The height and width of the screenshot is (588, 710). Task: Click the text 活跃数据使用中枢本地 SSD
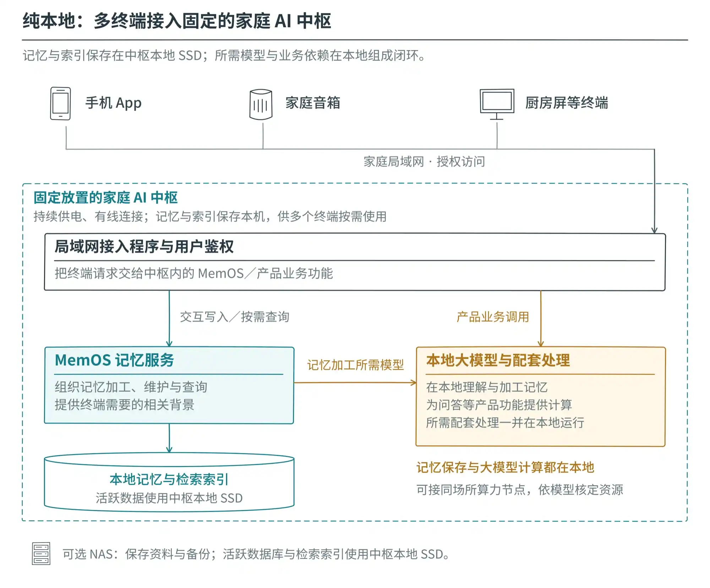click(169, 498)
